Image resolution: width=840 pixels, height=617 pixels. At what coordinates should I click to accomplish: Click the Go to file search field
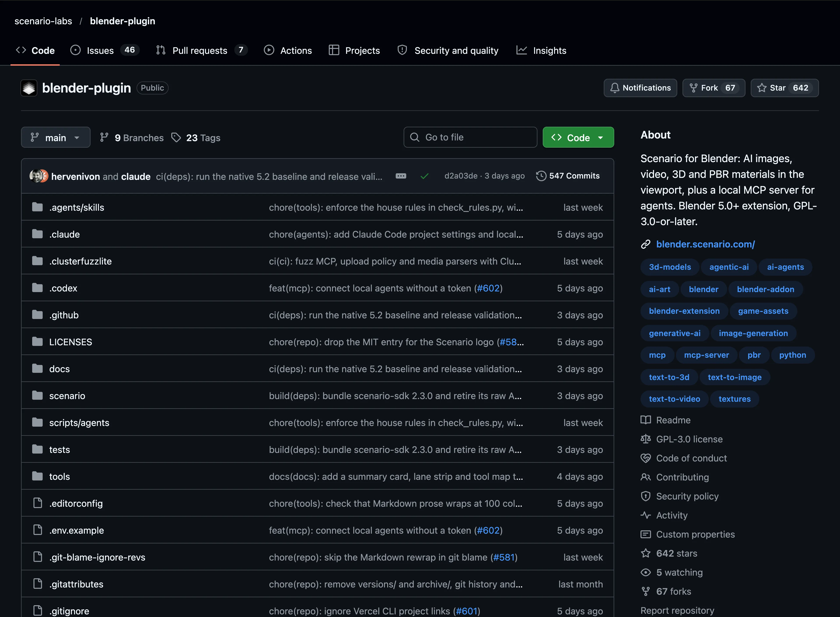point(470,137)
